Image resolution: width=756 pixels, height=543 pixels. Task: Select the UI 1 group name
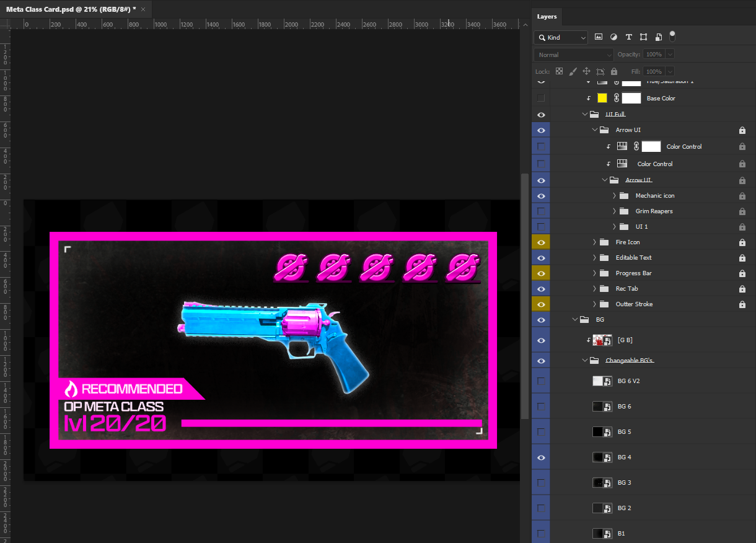pos(641,227)
